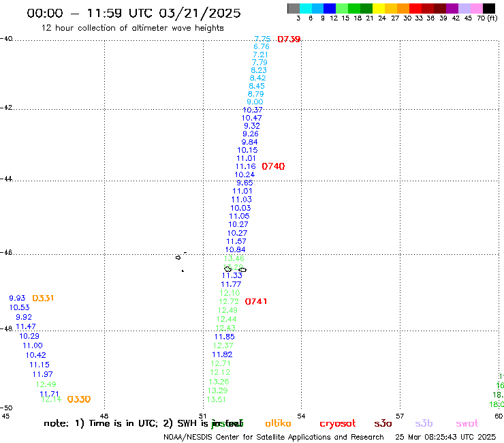The height and width of the screenshot is (443, 504).
Task: Click the latitude axis label -46
Action: coord(6,252)
